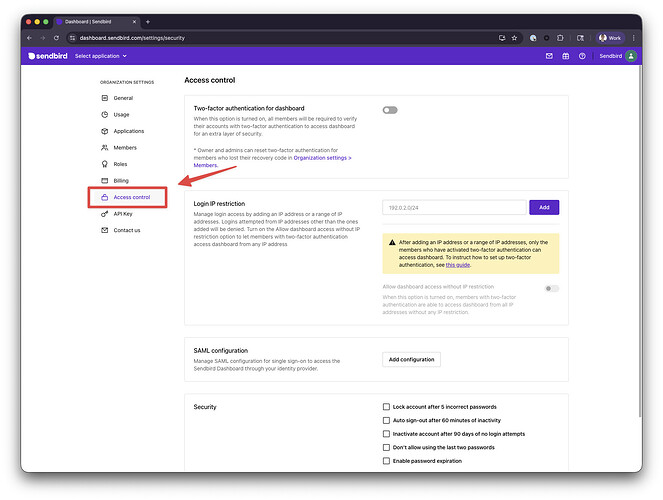Click the warning triangle icon in the notice

tap(392, 243)
